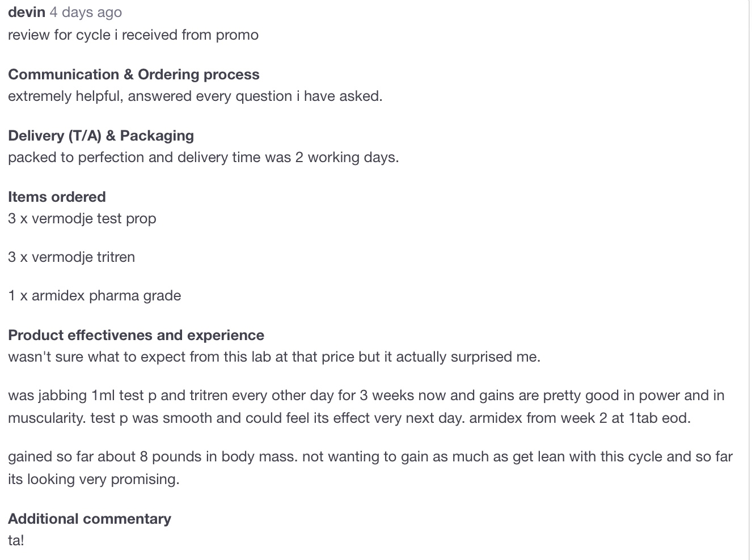752x560 pixels.
Task: Click the Product effectivenes and experience heading
Action: pyautogui.click(x=136, y=335)
